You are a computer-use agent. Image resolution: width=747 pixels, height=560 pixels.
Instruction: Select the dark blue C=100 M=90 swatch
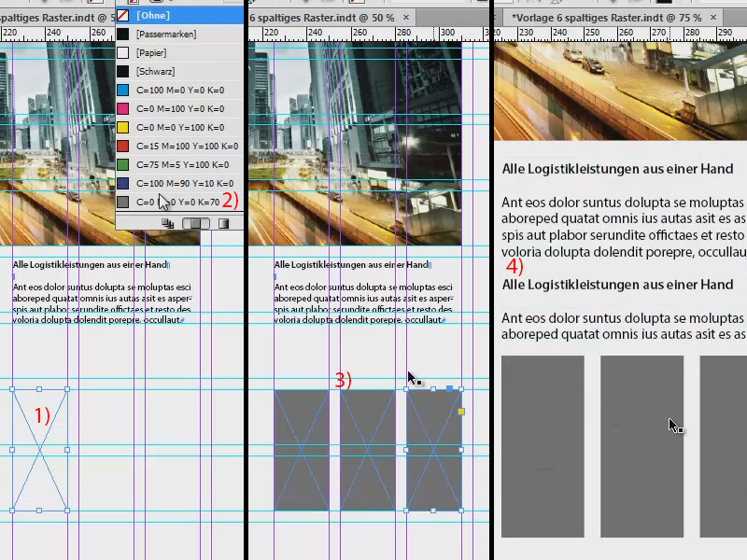click(168, 183)
